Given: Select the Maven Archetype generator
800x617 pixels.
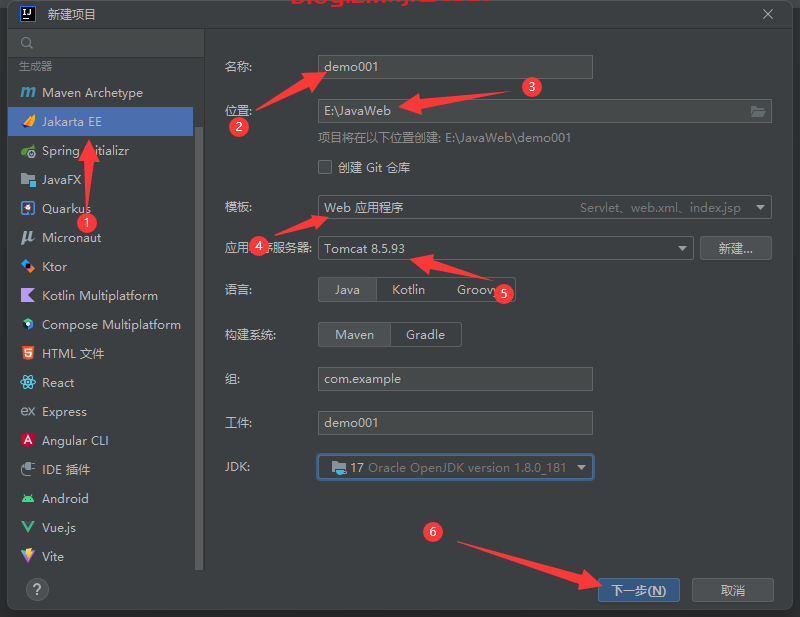Looking at the screenshot, I should (101, 92).
